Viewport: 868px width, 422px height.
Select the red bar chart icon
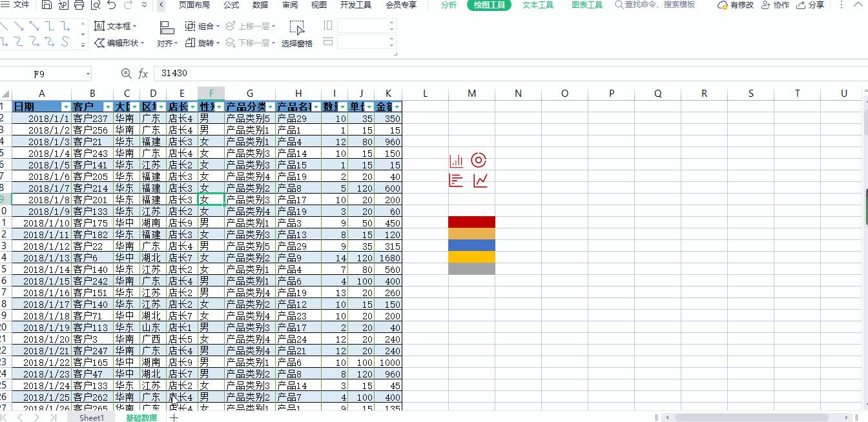(x=456, y=181)
